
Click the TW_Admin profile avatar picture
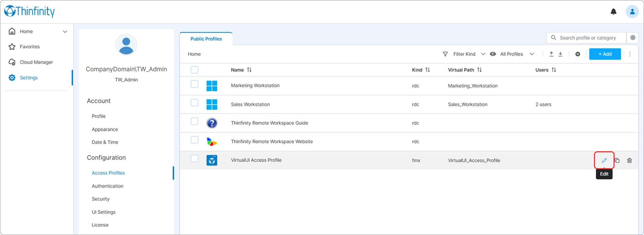[126, 45]
